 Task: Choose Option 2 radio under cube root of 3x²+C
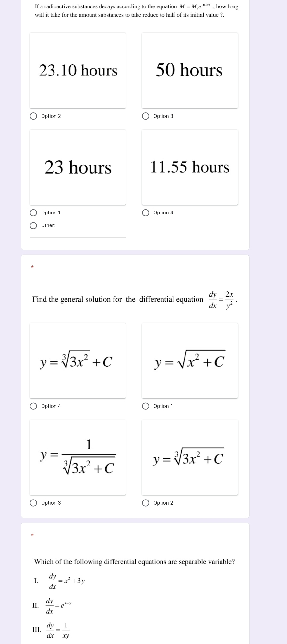pos(146,503)
